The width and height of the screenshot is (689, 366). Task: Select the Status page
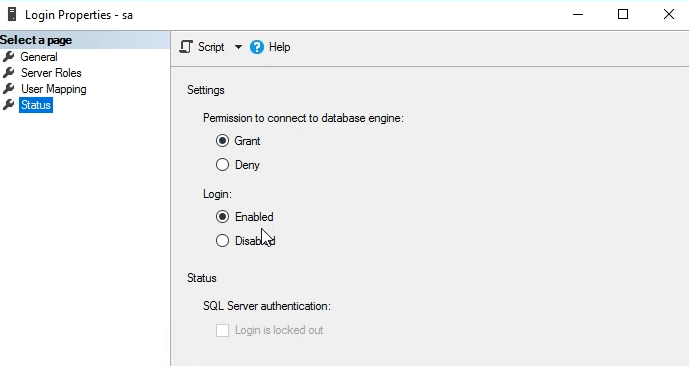[x=36, y=105]
